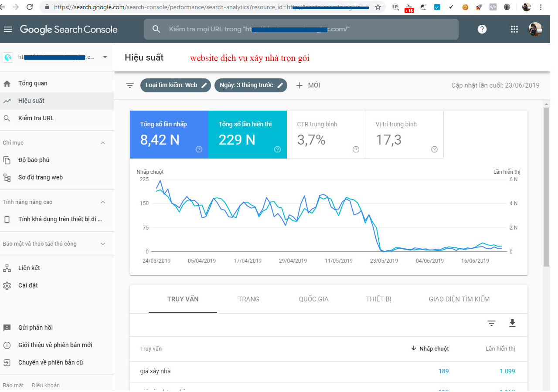Bookmark page with star icon
This screenshot has width=558, height=392.
coord(378,7)
